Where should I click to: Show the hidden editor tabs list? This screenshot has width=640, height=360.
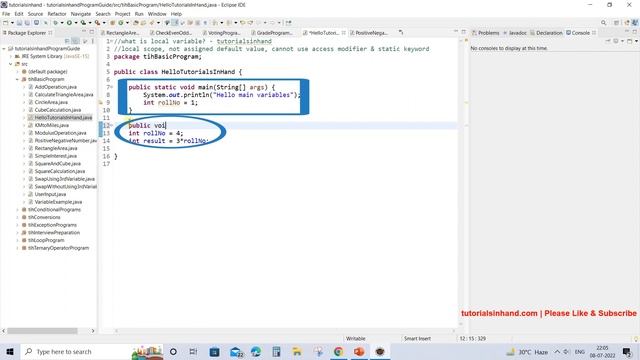(401, 32)
